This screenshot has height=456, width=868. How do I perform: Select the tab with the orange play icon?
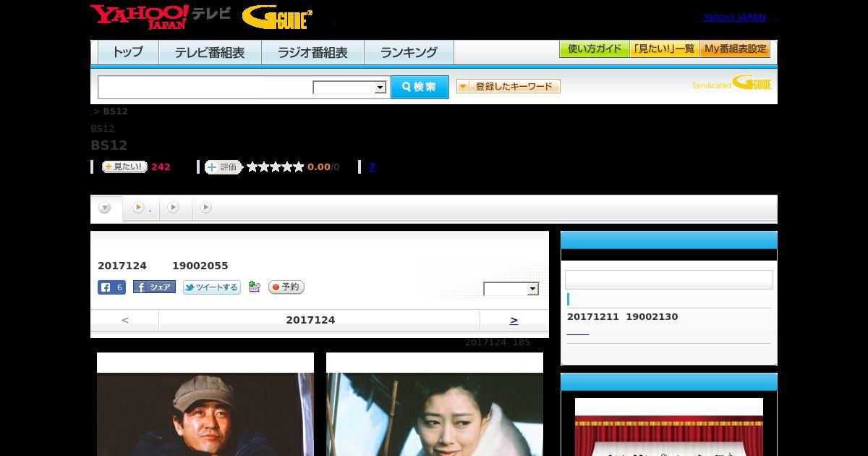[141, 208]
